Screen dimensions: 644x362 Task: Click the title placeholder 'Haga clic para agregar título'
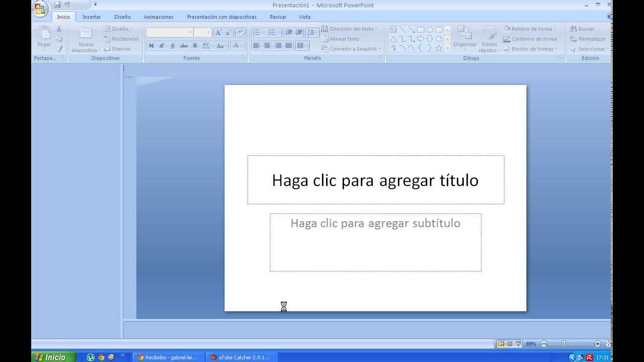(x=375, y=180)
